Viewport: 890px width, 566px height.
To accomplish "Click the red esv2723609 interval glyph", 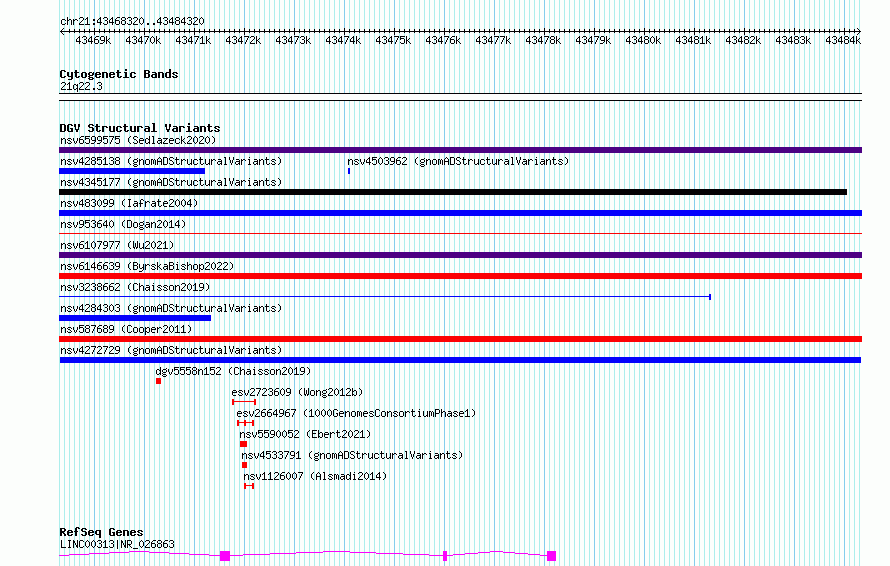I will [x=244, y=402].
